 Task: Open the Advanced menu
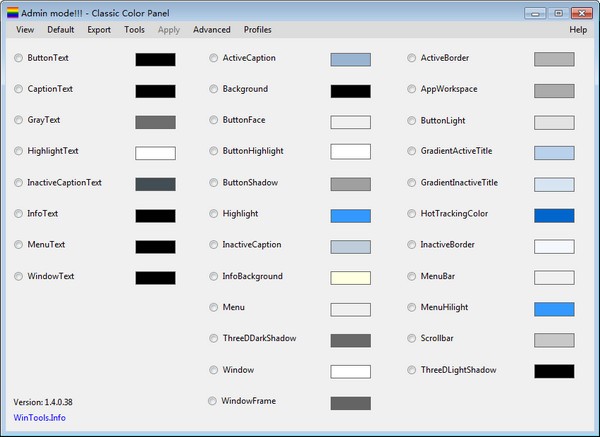[211, 30]
